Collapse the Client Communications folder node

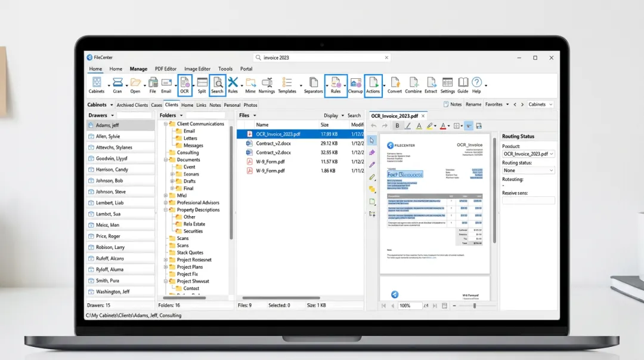point(166,124)
